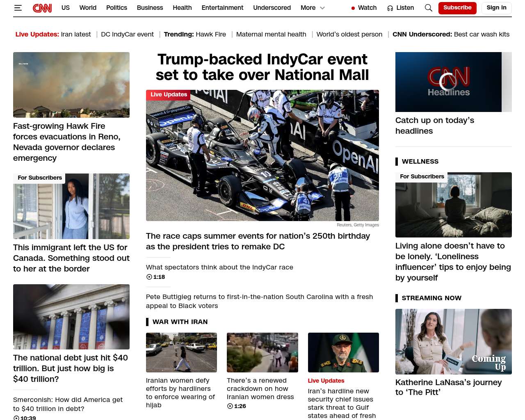Viewport: 525px width, 420px height.
Task: Open renewed crackdown on Iranian women dress
Action: pos(260,388)
